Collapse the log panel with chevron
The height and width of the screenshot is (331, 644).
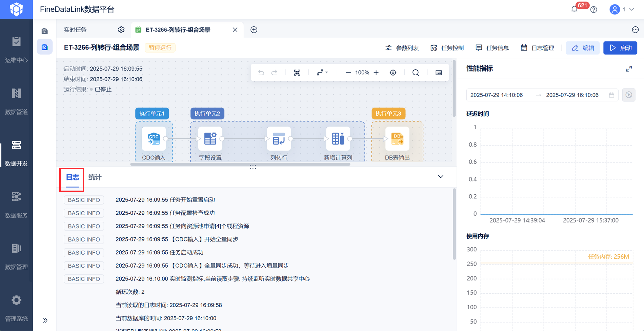click(441, 177)
